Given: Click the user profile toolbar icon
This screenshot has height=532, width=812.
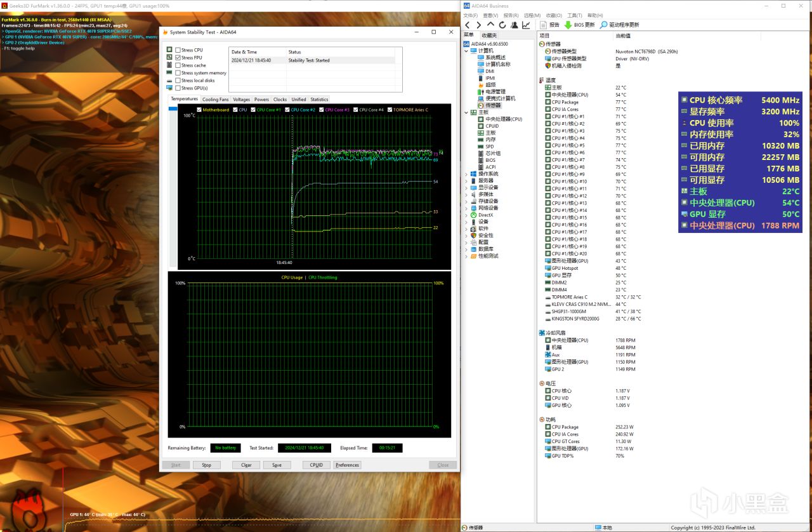Looking at the screenshot, I should [x=513, y=25].
